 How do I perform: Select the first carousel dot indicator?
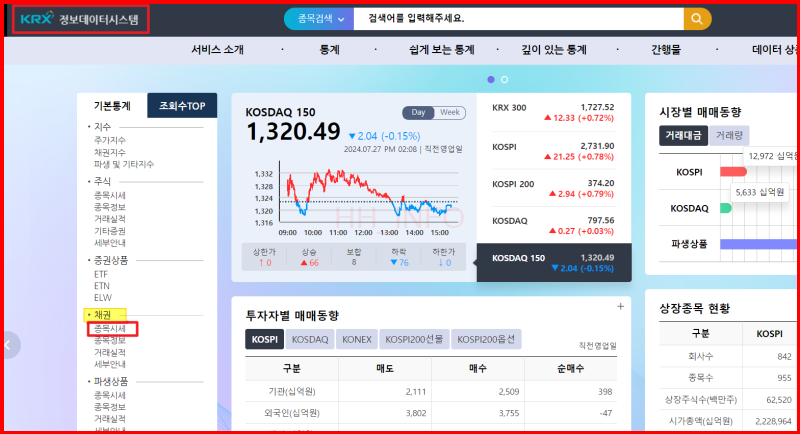click(x=491, y=80)
